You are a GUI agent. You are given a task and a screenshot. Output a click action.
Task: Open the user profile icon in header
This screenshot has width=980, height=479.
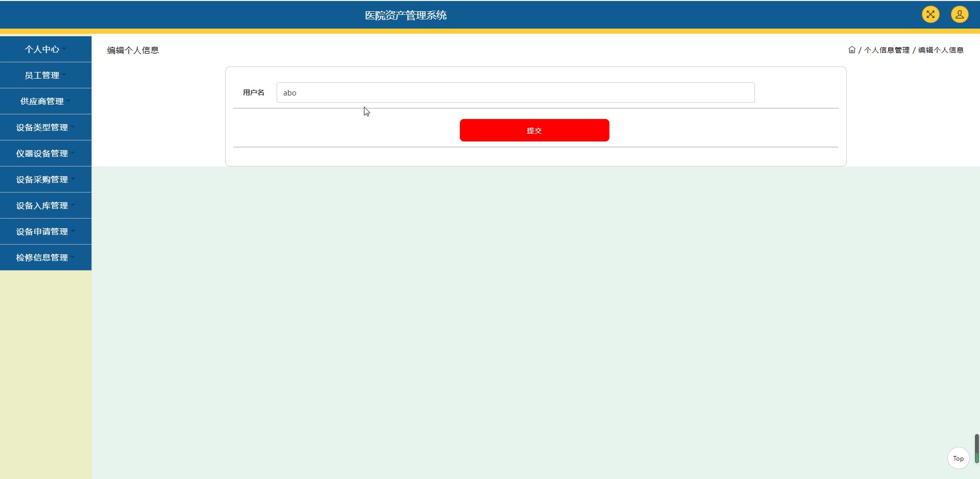coord(960,14)
